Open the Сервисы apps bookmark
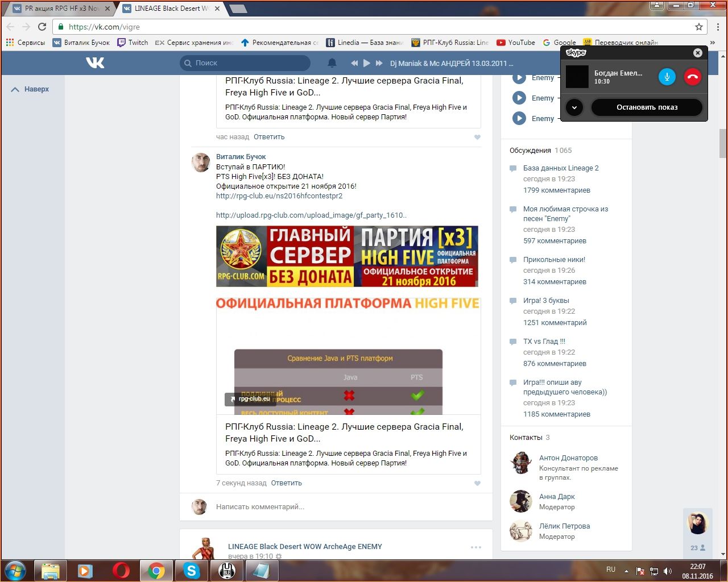 click(25, 43)
